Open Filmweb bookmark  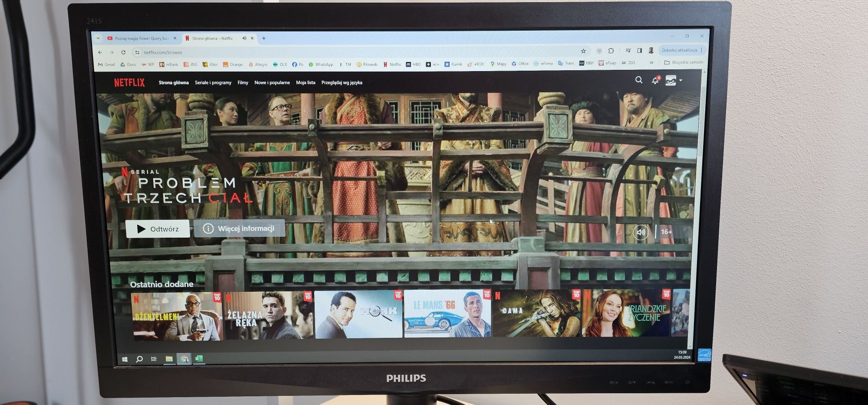point(367,65)
